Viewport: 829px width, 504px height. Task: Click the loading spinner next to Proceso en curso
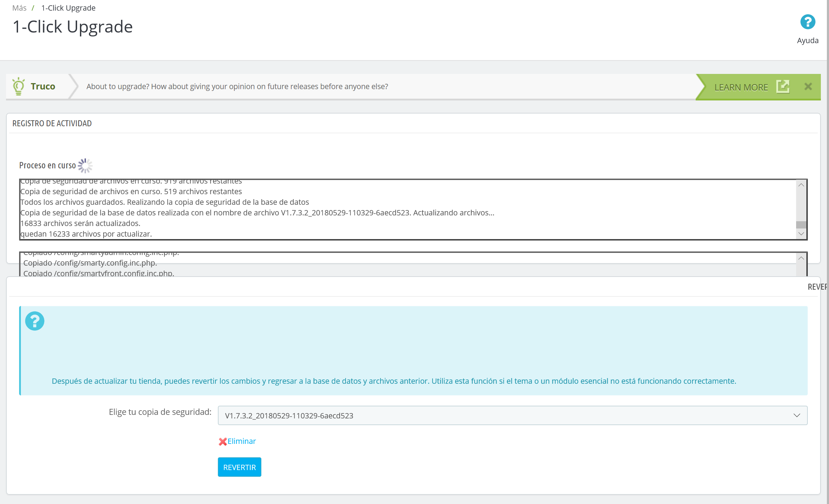[x=85, y=166]
